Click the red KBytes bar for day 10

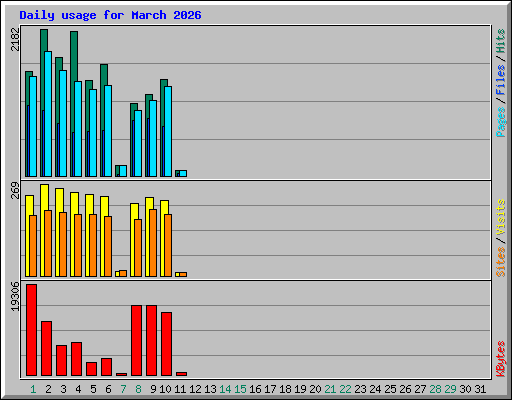tap(166, 344)
